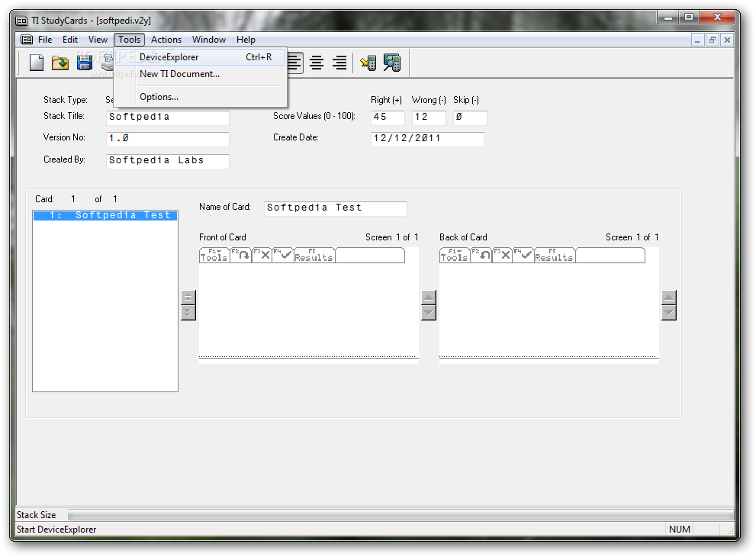The image size is (756, 557).
Task: Choose New TI Document from Tools menu
Action: pyautogui.click(x=201, y=74)
